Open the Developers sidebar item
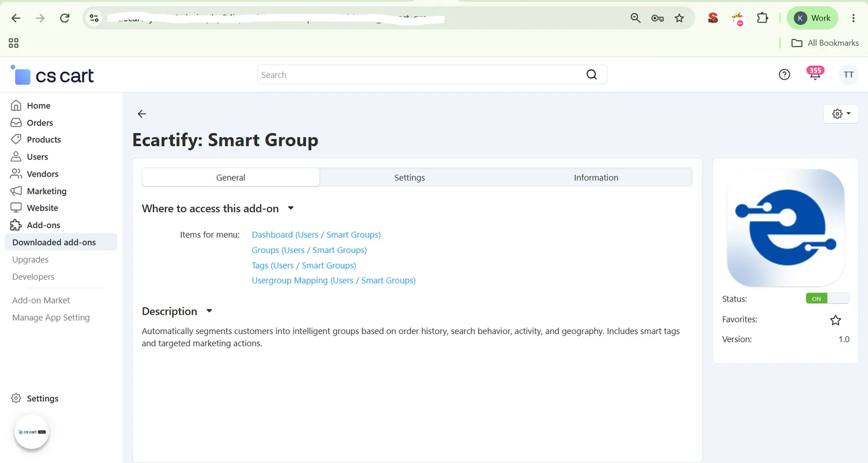This screenshot has height=463, width=868. pyautogui.click(x=33, y=277)
